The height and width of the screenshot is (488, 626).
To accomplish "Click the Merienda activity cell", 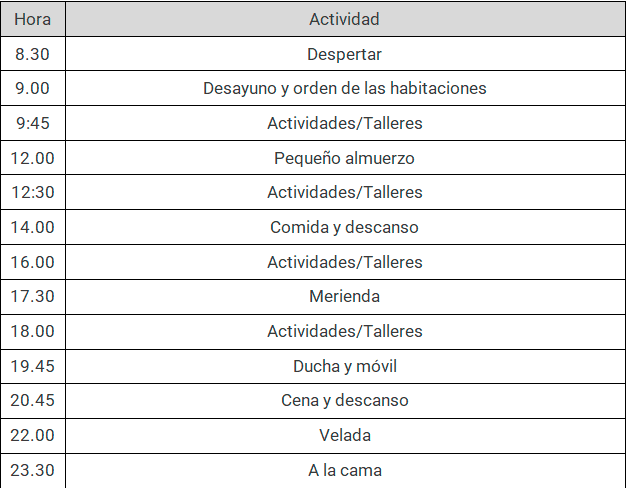I will click(345, 296).
